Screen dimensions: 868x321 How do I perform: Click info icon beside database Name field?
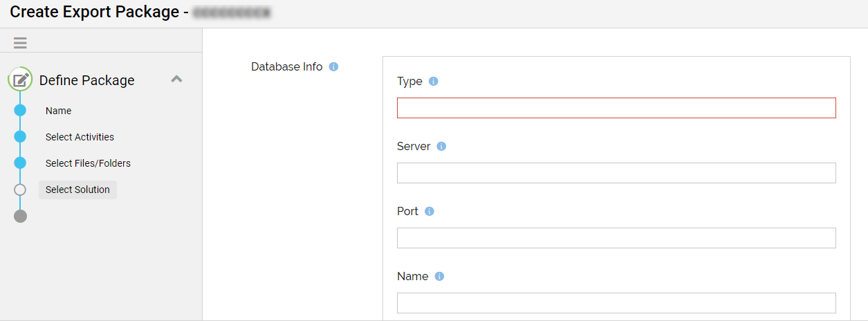[x=439, y=276]
